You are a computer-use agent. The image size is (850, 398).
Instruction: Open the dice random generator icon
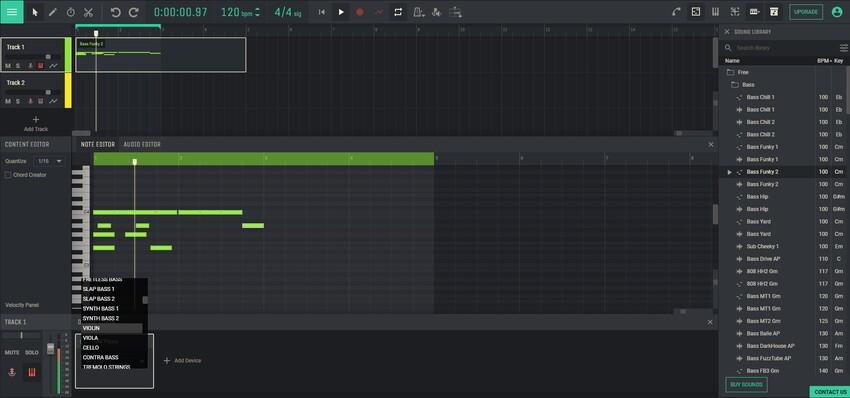coord(696,12)
